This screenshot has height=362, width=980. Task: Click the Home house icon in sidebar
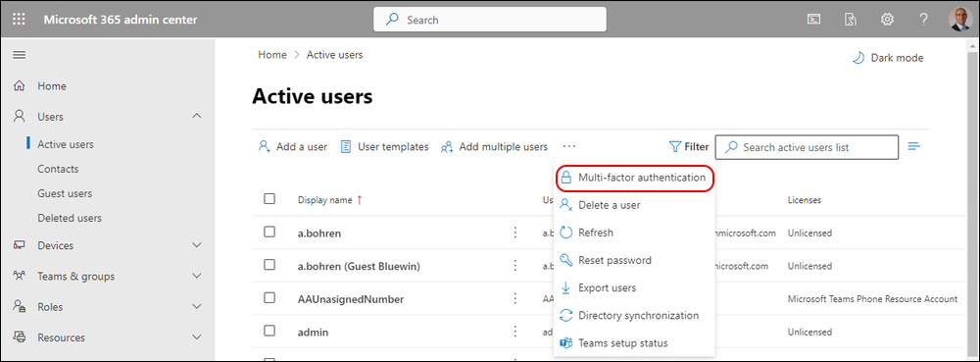click(x=20, y=85)
